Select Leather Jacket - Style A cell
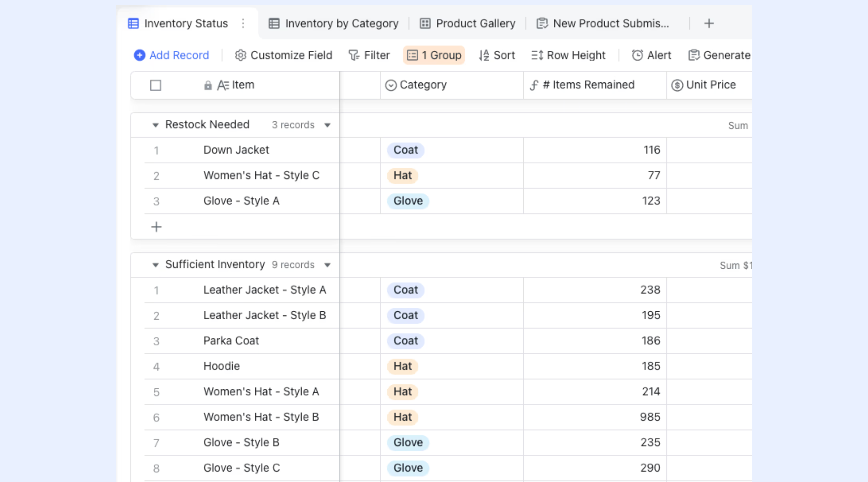This screenshot has height=482, width=868. tap(264, 290)
